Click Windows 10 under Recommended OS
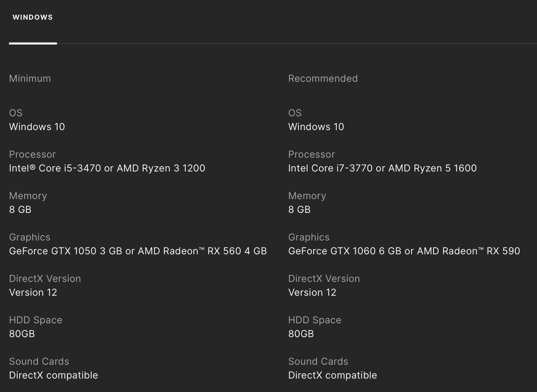 tap(316, 127)
